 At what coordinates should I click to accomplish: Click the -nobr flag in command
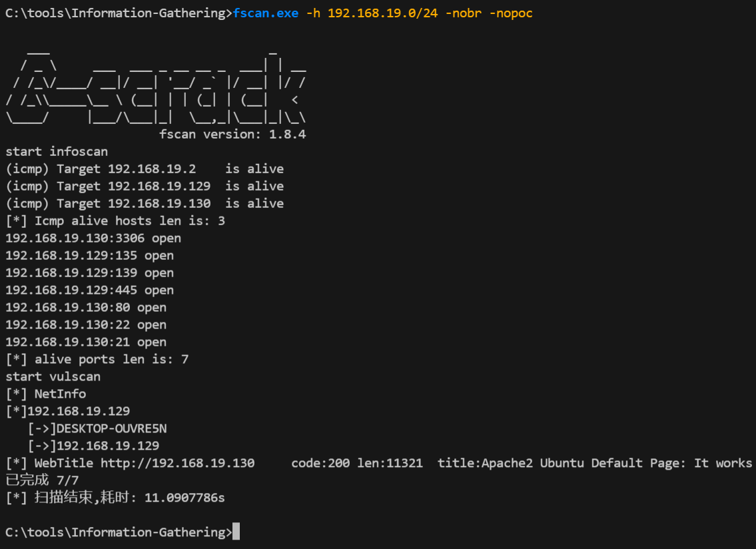(464, 13)
